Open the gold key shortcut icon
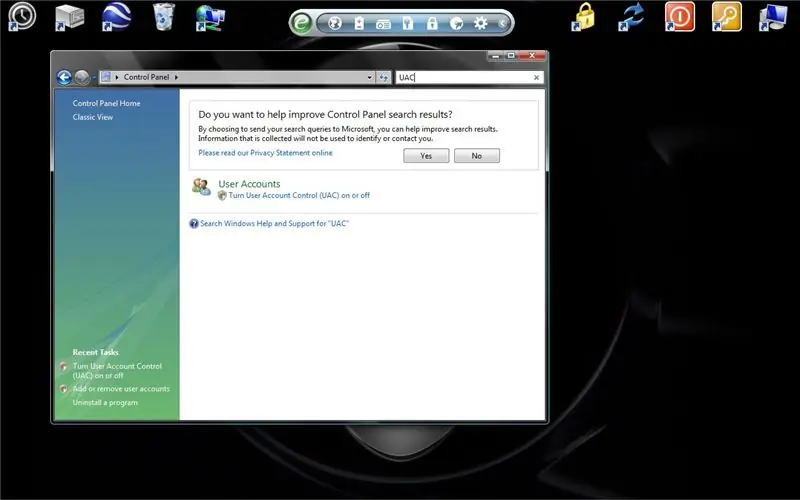 (726, 16)
